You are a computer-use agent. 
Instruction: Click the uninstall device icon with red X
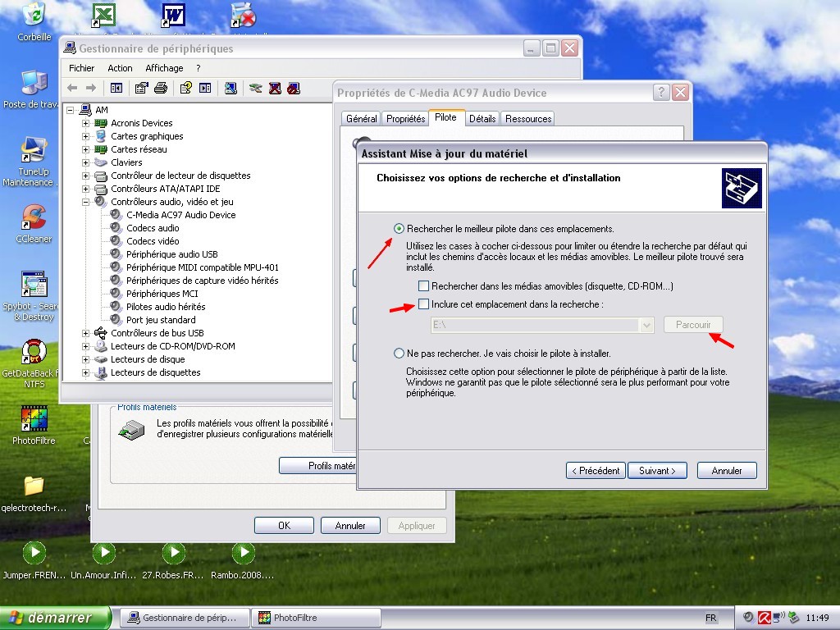275,88
